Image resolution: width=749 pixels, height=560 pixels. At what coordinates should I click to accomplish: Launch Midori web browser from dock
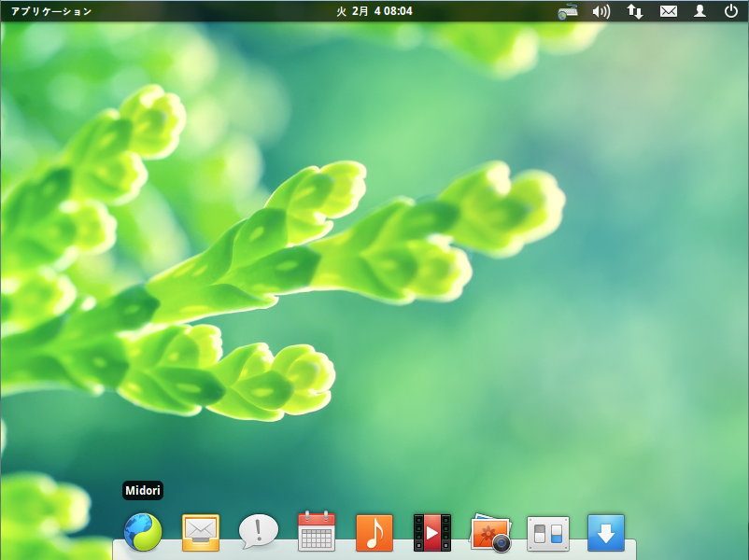[x=143, y=531]
